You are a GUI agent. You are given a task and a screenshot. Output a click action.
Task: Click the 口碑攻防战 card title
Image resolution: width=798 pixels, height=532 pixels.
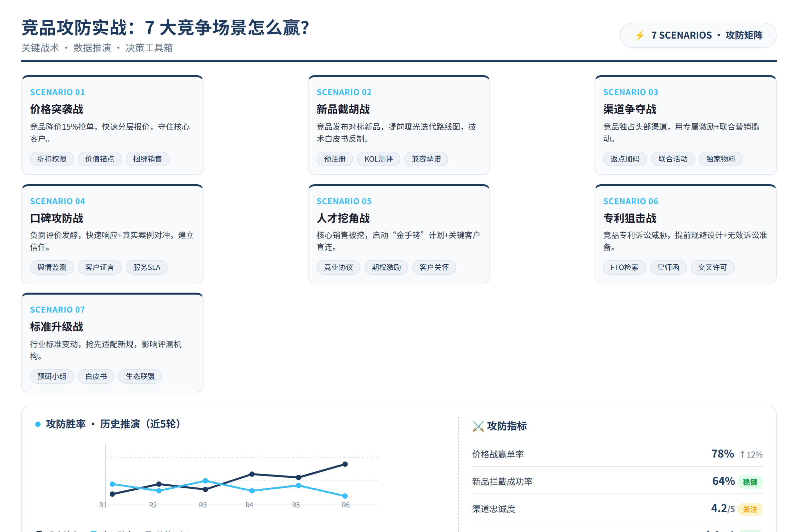coord(57,218)
